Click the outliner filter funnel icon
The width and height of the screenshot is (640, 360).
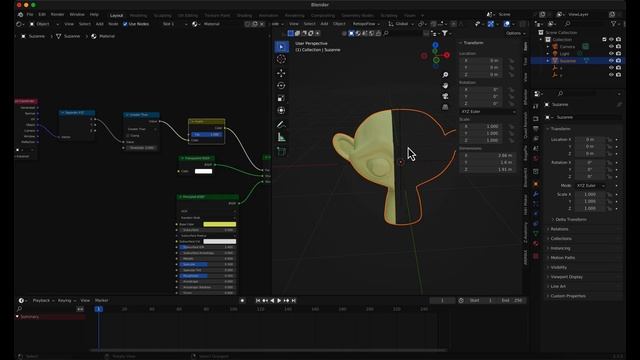(614, 24)
